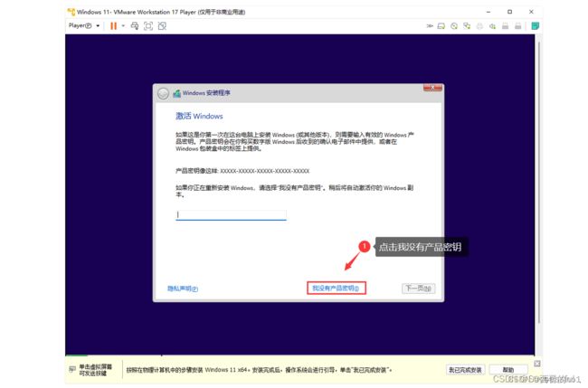Open the Player menu
588x388 pixels.
click(84, 25)
